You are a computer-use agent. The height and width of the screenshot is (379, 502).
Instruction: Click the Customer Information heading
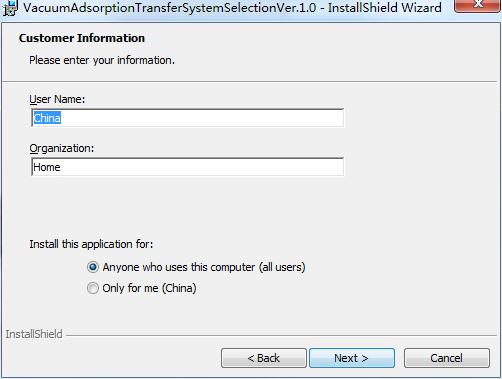(82, 38)
